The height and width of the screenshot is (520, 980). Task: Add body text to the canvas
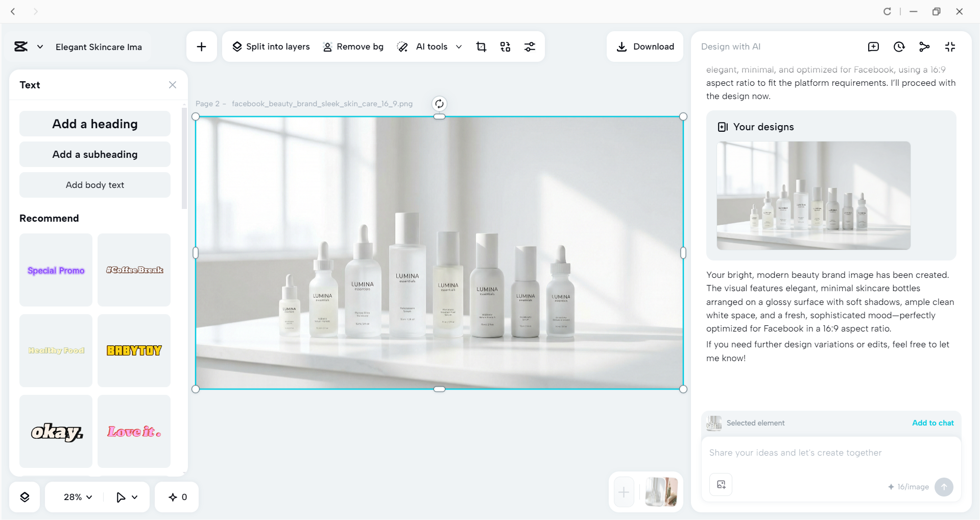(x=95, y=185)
